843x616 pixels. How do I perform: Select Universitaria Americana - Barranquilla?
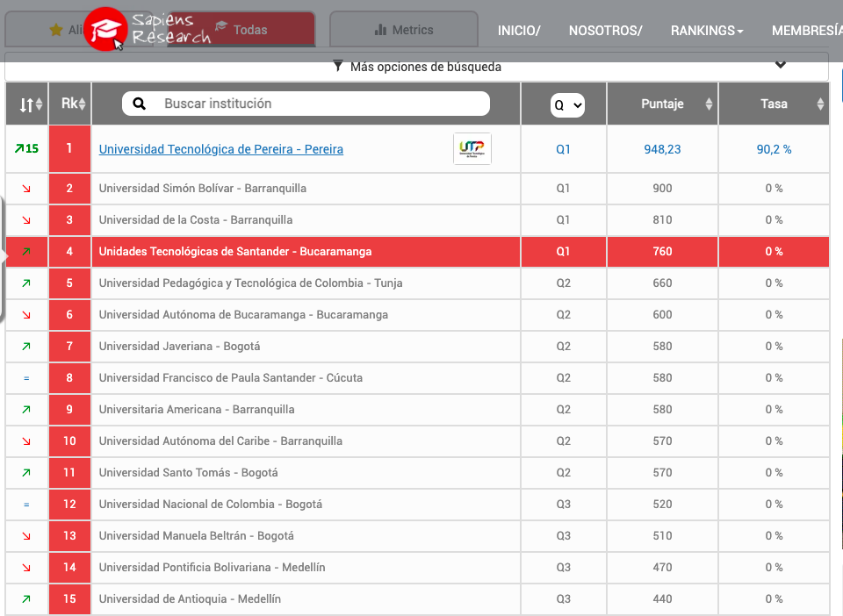tap(197, 409)
